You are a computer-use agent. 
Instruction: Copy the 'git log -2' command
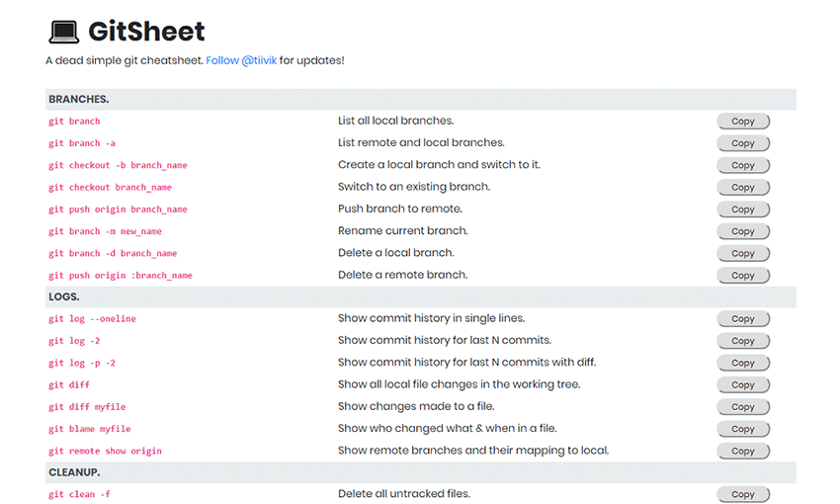743,341
